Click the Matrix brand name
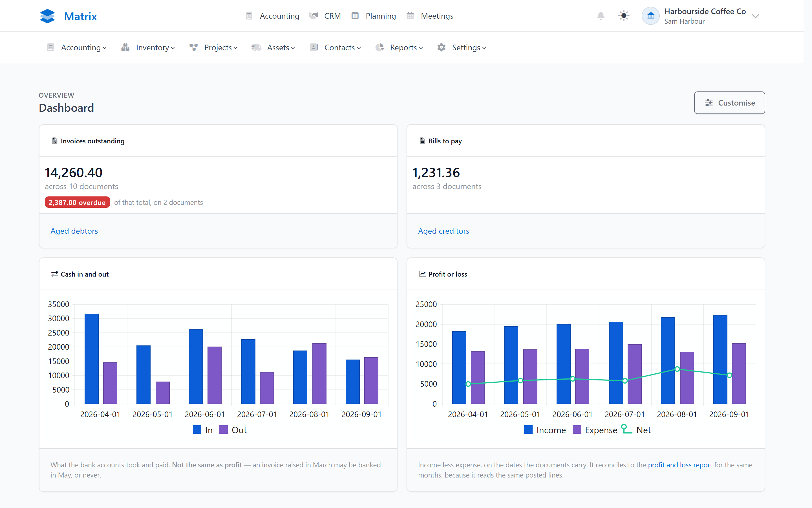The image size is (812, 508). 81,16
